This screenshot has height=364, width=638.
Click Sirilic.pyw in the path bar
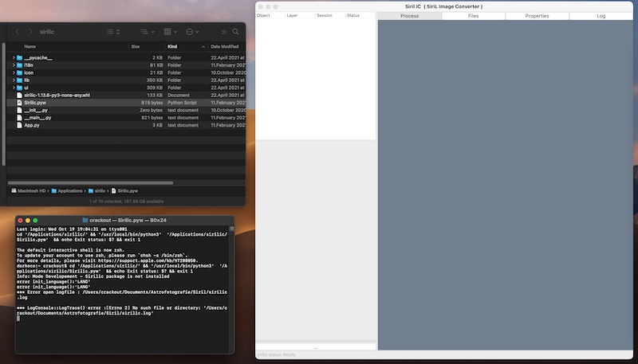coord(124,190)
